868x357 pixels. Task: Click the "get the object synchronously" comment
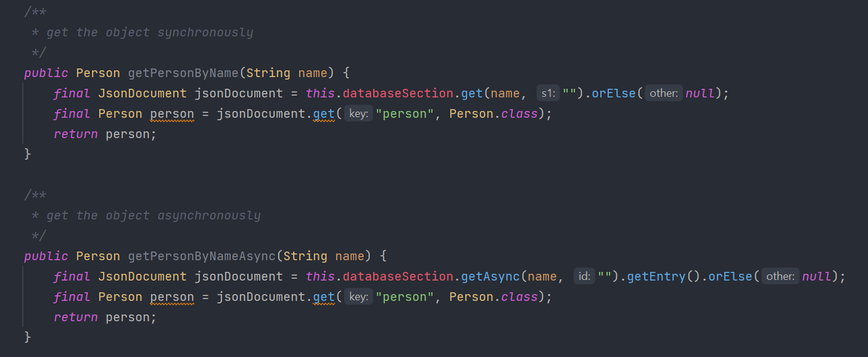point(150,32)
